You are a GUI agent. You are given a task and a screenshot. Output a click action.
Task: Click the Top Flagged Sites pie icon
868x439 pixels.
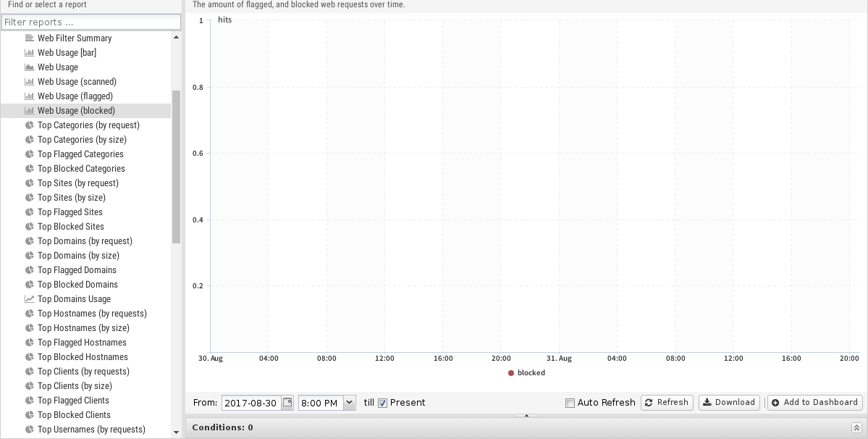point(30,212)
